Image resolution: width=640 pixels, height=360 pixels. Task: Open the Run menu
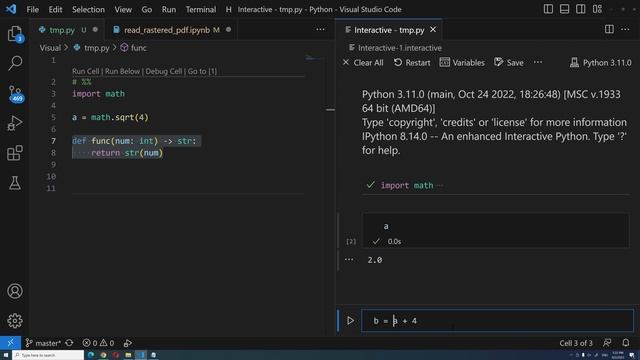pyautogui.click(x=169, y=9)
